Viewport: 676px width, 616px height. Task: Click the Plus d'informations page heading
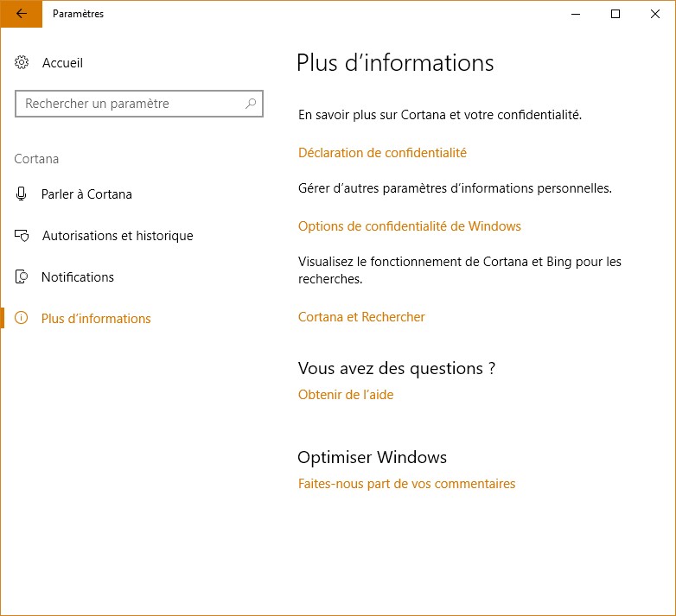tap(395, 63)
